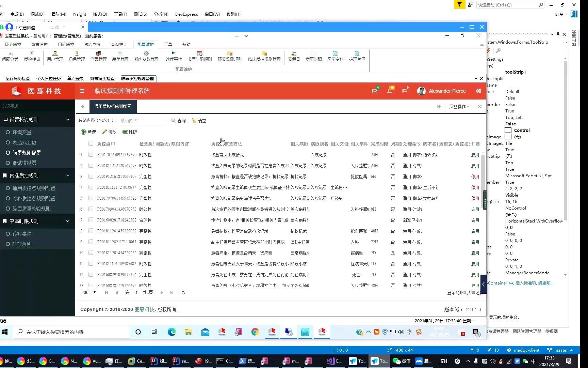
Task: Open 个人质控任务 document tab
Action: coord(49,79)
